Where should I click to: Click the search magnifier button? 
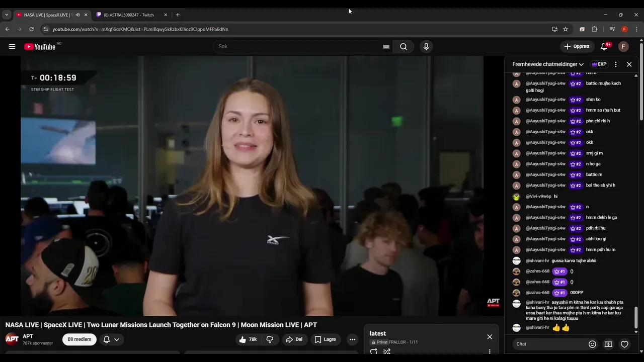click(404, 47)
